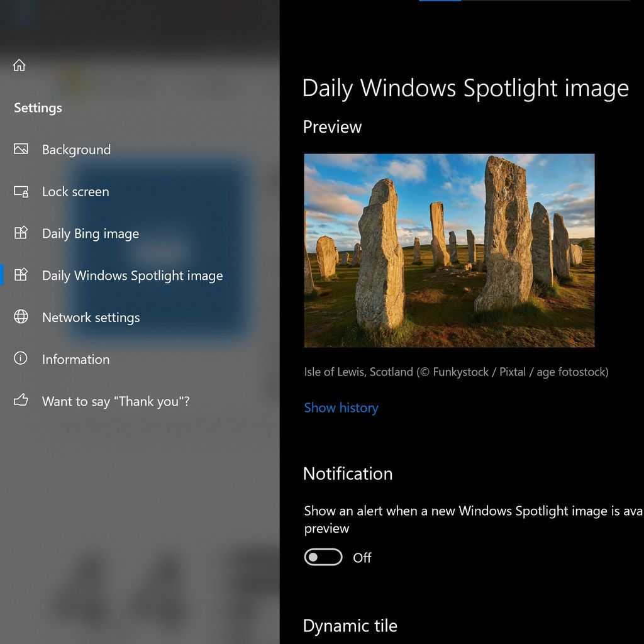Click the Daily Windows Spotlight tile icon
Screen dimensions: 644x644
pos(20,275)
